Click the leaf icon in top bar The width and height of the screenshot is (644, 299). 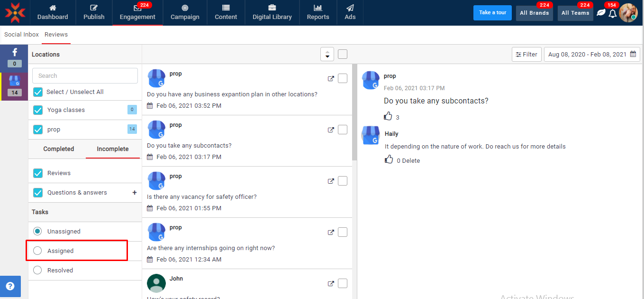click(601, 13)
